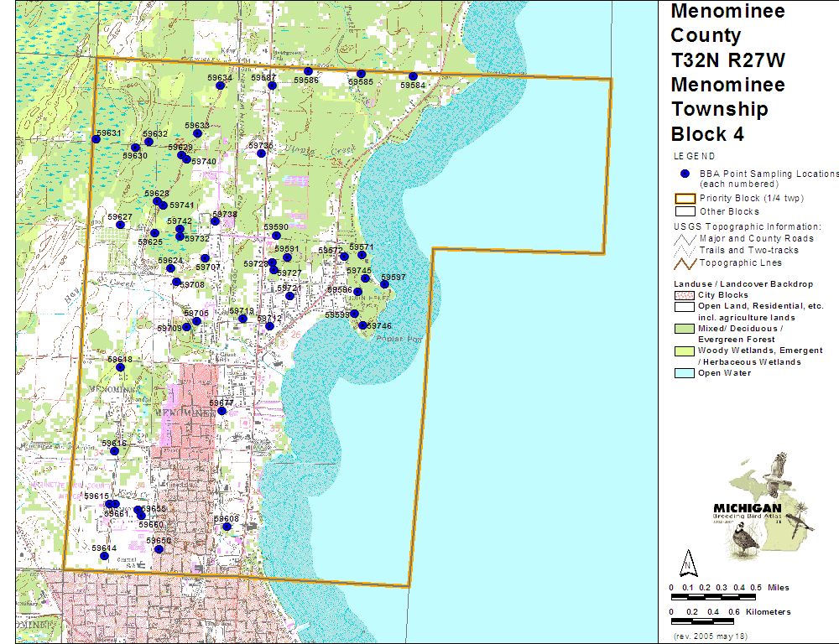The height and width of the screenshot is (644, 839).
Task: Click the BBA Point Sampling legend dot
Action: pyautogui.click(x=684, y=174)
